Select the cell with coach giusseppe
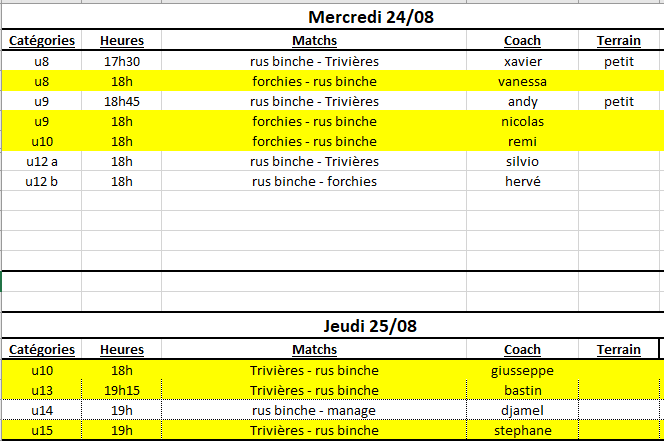 [x=523, y=370]
